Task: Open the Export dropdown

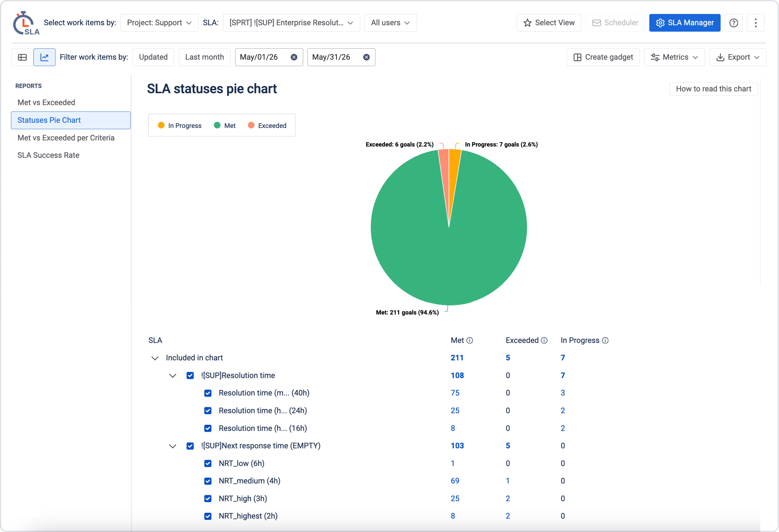Action: coord(737,57)
